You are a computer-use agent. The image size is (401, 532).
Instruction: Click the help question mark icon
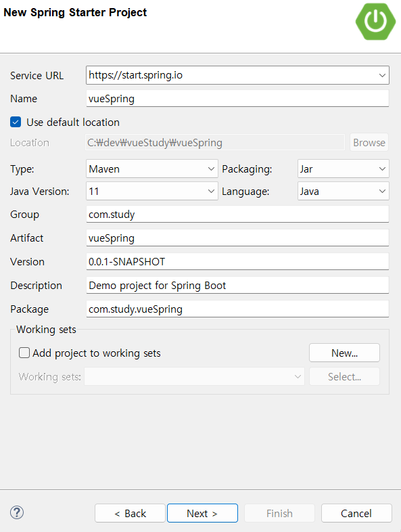point(17,512)
